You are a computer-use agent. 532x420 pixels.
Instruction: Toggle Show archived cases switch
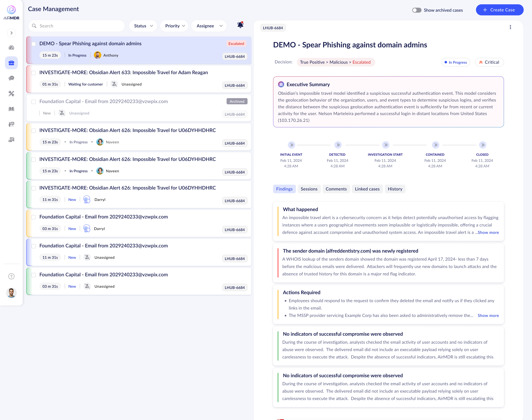click(417, 10)
